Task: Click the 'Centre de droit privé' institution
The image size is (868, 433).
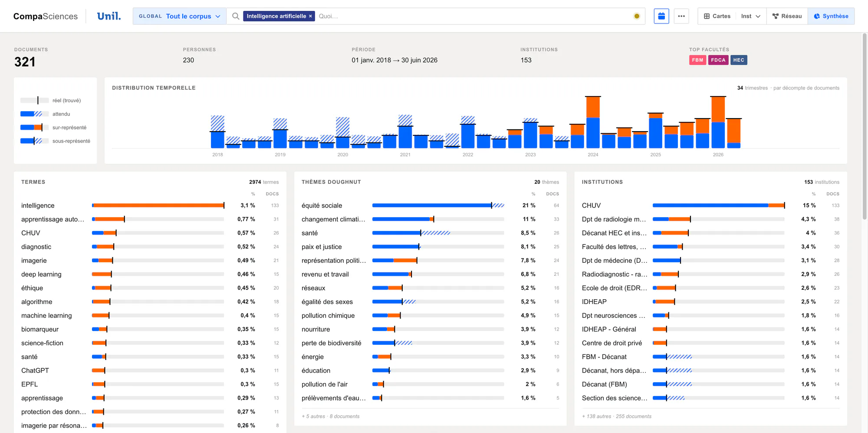Action: (612, 343)
